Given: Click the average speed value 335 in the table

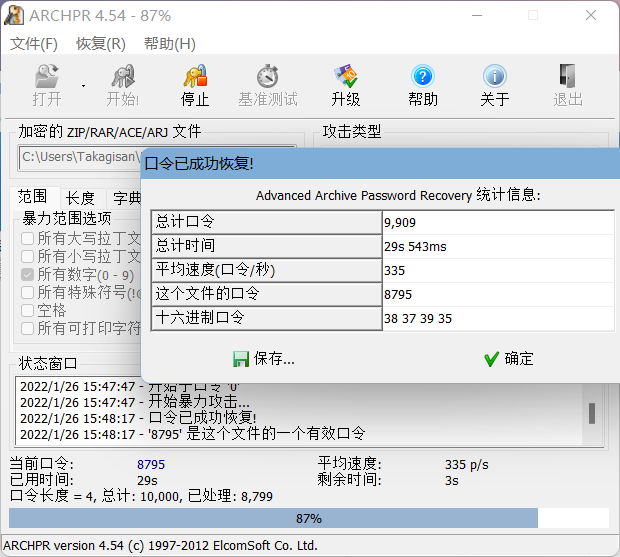Looking at the screenshot, I should coord(394,271).
